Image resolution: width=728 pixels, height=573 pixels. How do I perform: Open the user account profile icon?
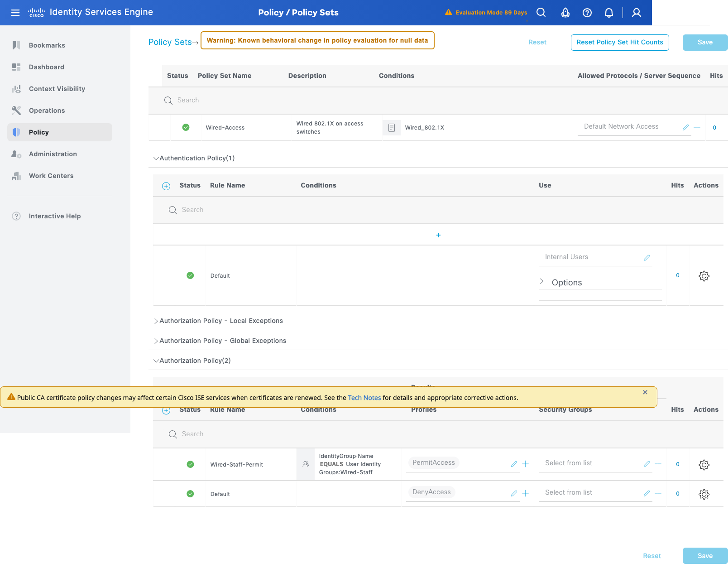[637, 13]
